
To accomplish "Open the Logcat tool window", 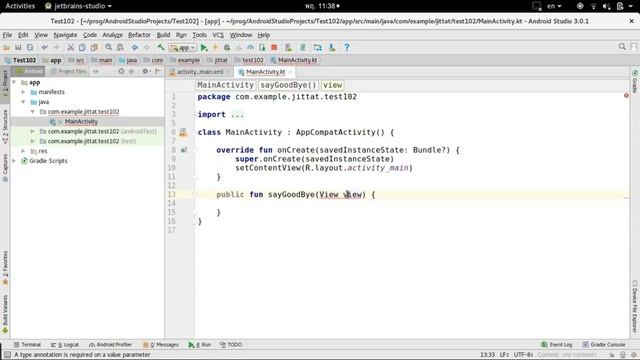I will pos(65,345).
